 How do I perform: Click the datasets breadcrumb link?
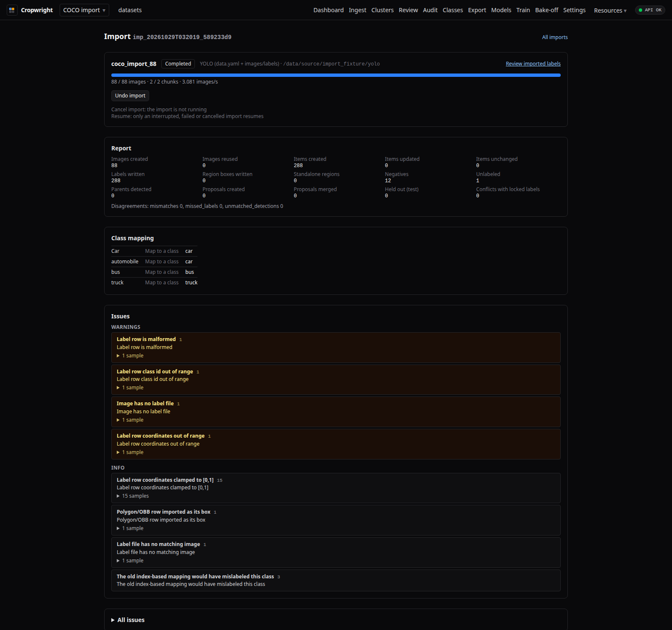pos(130,10)
